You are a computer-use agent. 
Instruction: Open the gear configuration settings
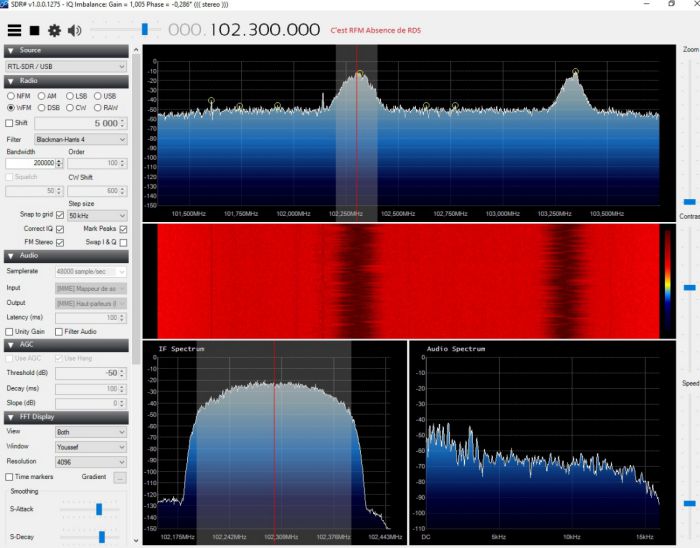point(54,30)
